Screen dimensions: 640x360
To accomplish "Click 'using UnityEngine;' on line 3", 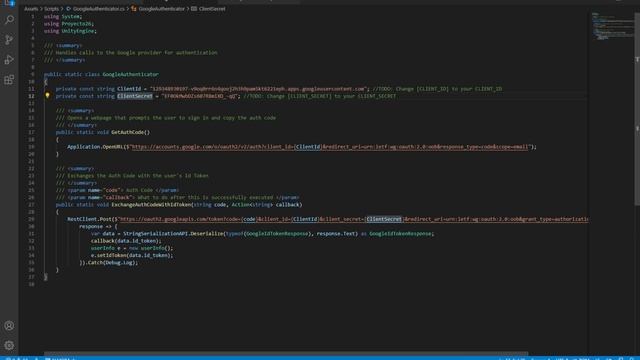I will click(70, 31).
